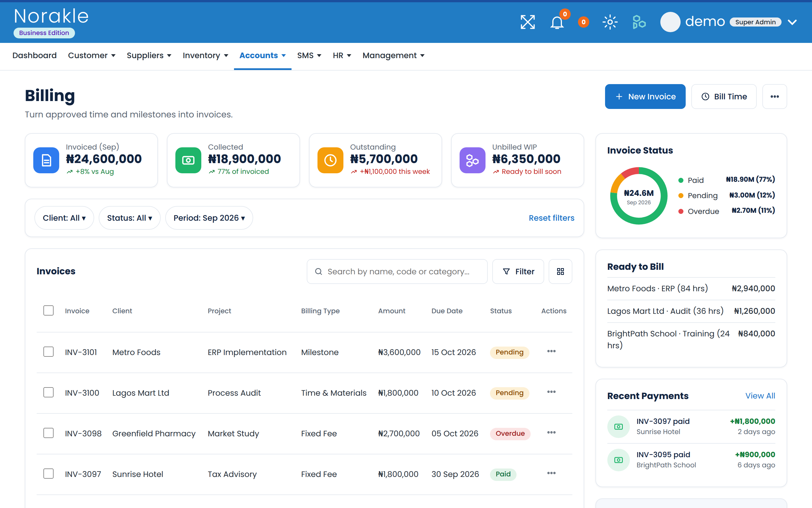The width and height of the screenshot is (812, 508).
Task: Expand the Suppliers menu
Action: [149, 55]
